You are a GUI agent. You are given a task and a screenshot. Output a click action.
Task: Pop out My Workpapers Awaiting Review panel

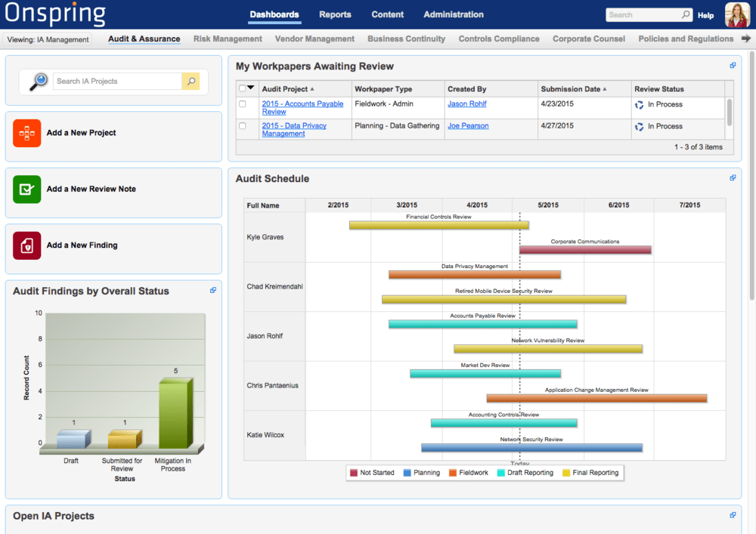732,66
